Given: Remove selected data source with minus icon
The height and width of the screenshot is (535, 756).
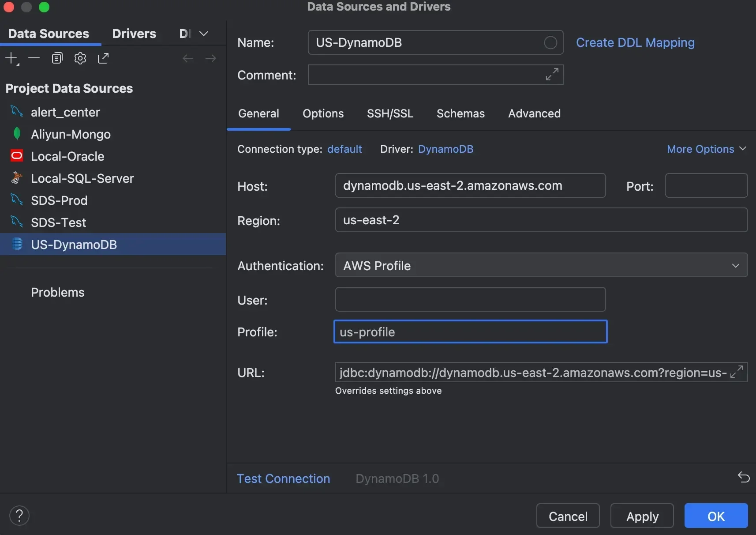Looking at the screenshot, I should click(34, 58).
